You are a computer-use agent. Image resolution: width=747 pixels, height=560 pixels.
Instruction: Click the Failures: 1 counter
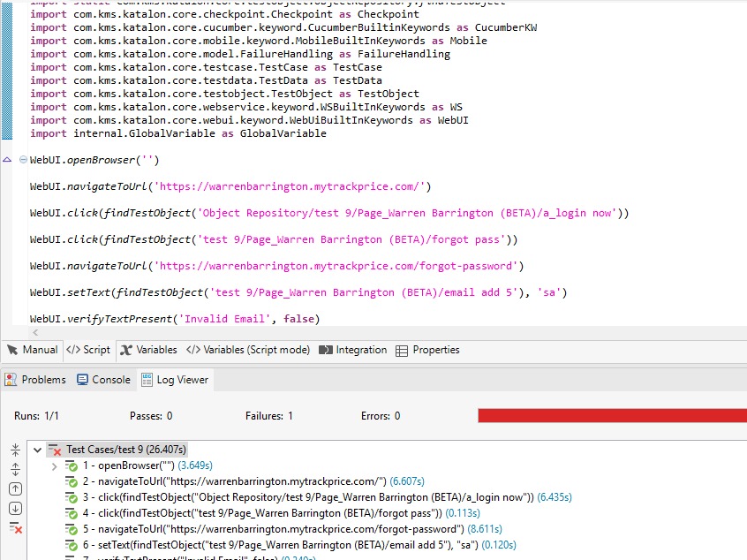[x=268, y=416]
